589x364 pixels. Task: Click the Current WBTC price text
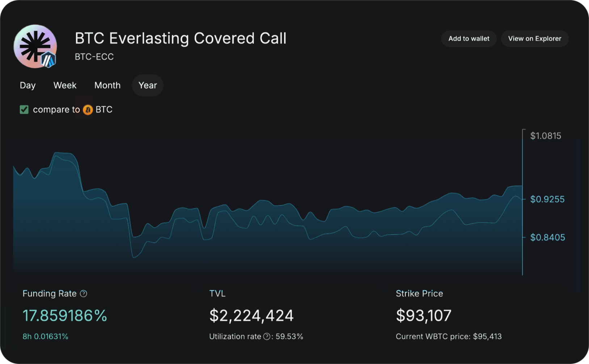point(449,337)
